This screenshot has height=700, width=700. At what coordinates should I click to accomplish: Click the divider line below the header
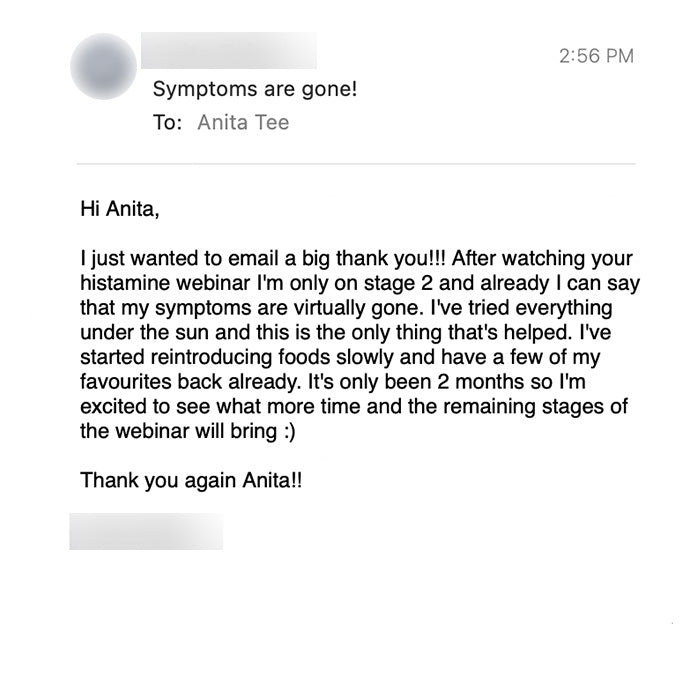pyautogui.click(x=356, y=163)
